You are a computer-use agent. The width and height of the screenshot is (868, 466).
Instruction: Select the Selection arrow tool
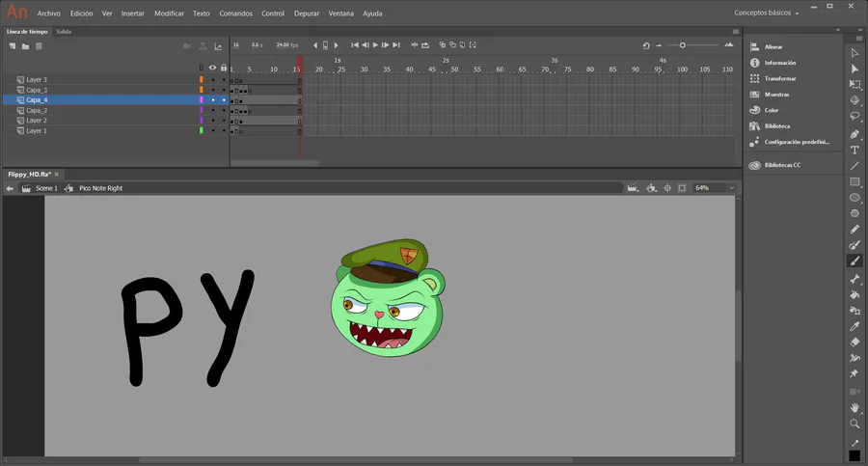[x=854, y=53]
